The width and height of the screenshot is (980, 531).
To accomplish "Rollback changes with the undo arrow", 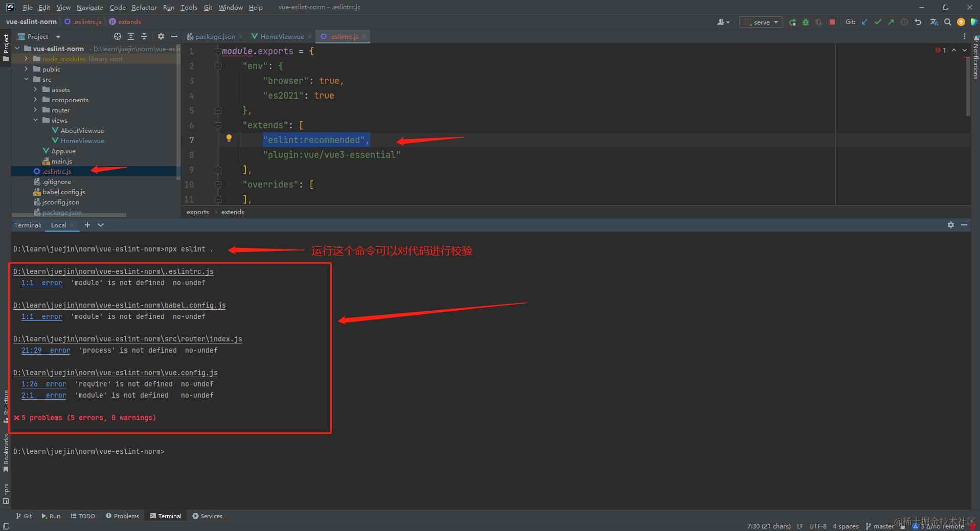I will coord(918,22).
